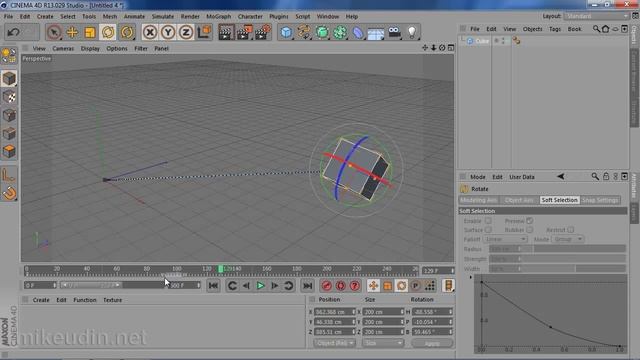640x360 pixels.
Task: Open the Falloff Linear dropdown
Action: [x=505, y=239]
